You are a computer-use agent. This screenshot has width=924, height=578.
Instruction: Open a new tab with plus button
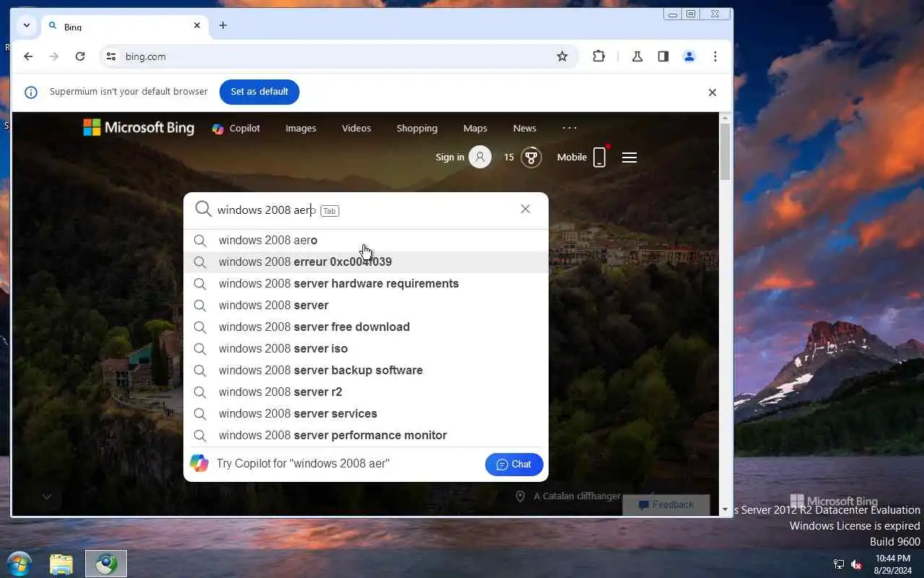tap(223, 25)
